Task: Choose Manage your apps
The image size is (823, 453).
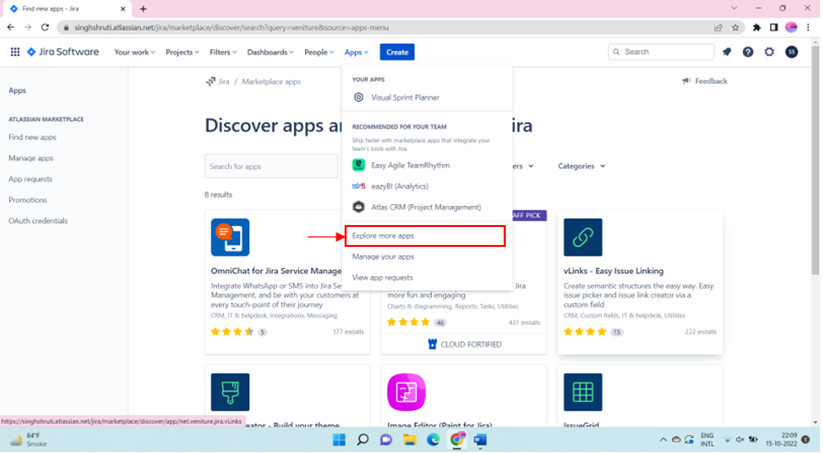Action: [427, 257]
